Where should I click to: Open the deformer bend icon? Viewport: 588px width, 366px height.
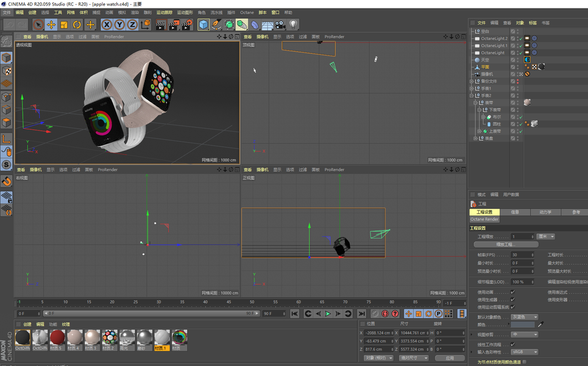point(255,25)
